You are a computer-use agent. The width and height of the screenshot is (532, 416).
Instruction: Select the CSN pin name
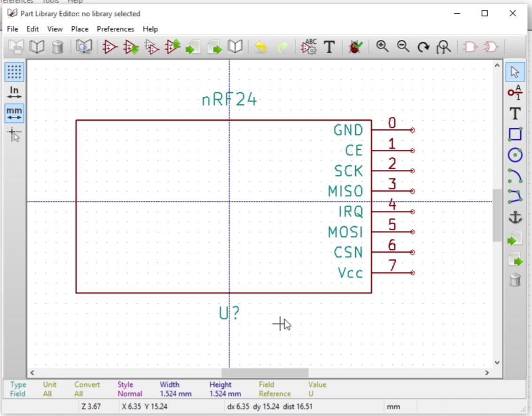pos(348,252)
